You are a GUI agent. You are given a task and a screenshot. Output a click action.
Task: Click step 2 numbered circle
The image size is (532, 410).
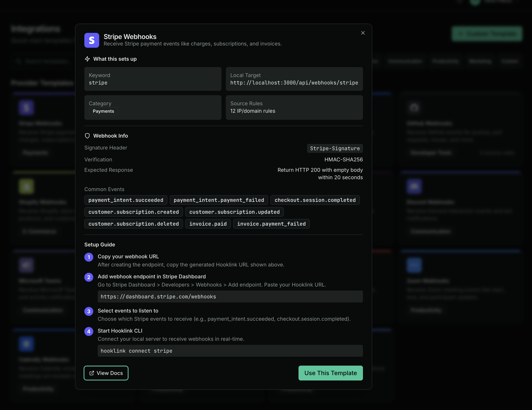(89, 277)
